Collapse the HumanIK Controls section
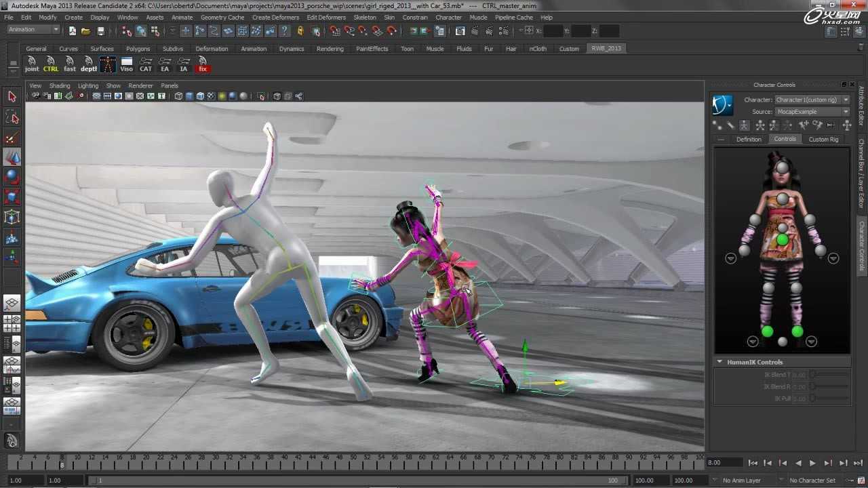This screenshot has height=488, width=868. point(719,362)
